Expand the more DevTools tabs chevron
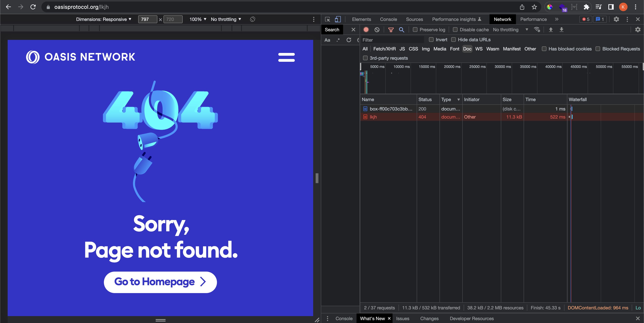This screenshot has width=644, height=323. 556,19
